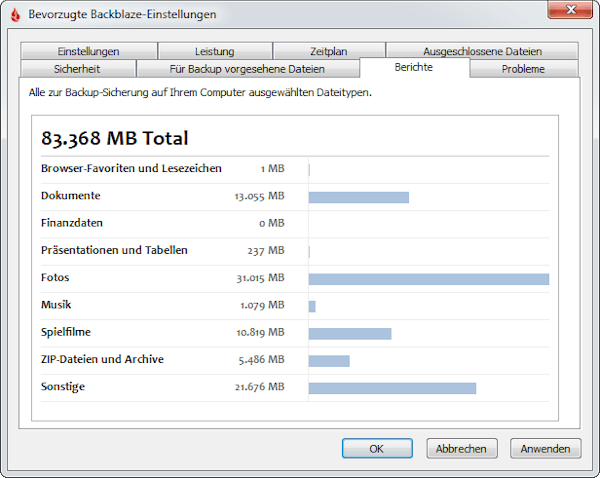Screen dimensions: 600x478
Task: Select the Berichte tab
Action: (414, 67)
